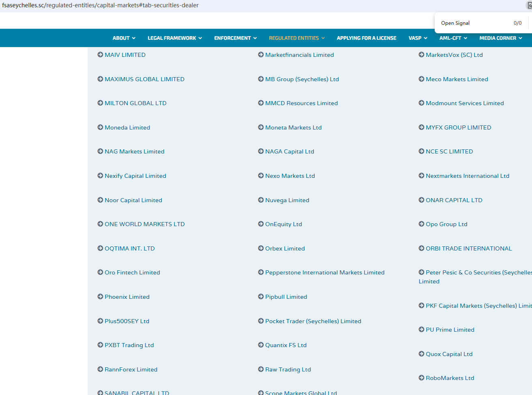Select the arrow icon next to NCE SC LIMITED
The image size is (532, 395).
coord(421,151)
